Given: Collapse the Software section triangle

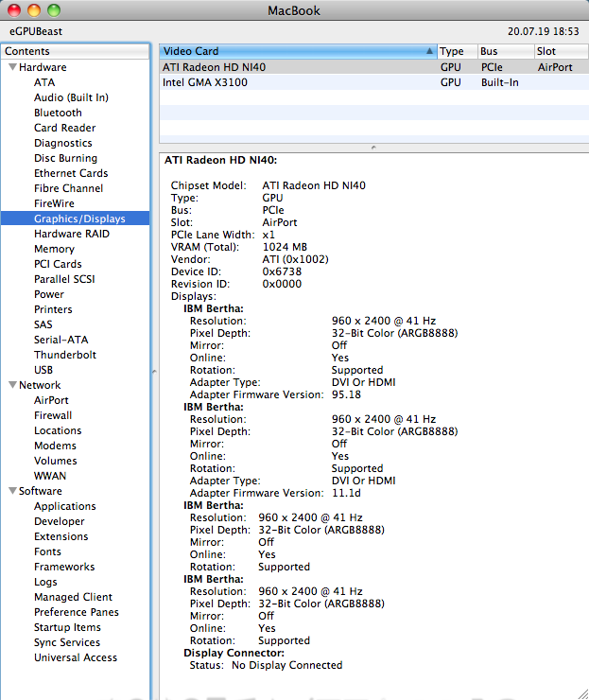Looking at the screenshot, I should (13, 491).
